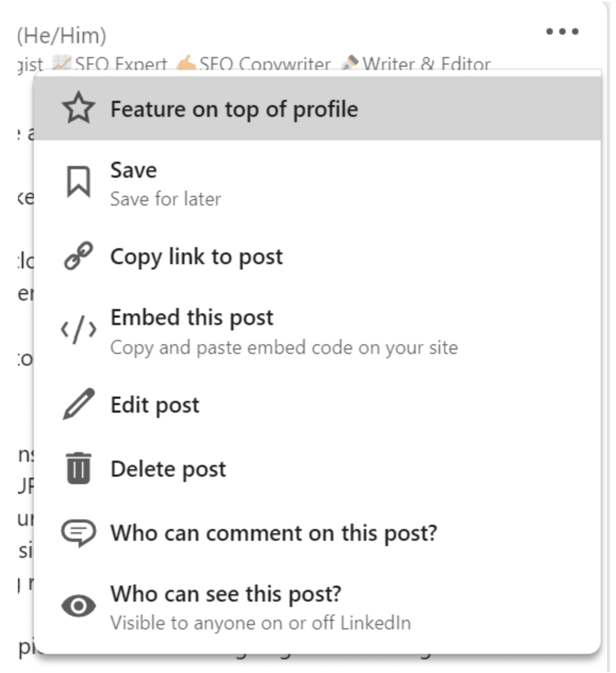Open Who can comment on this post settings
Screen dimensions: 616x673
(x=273, y=533)
